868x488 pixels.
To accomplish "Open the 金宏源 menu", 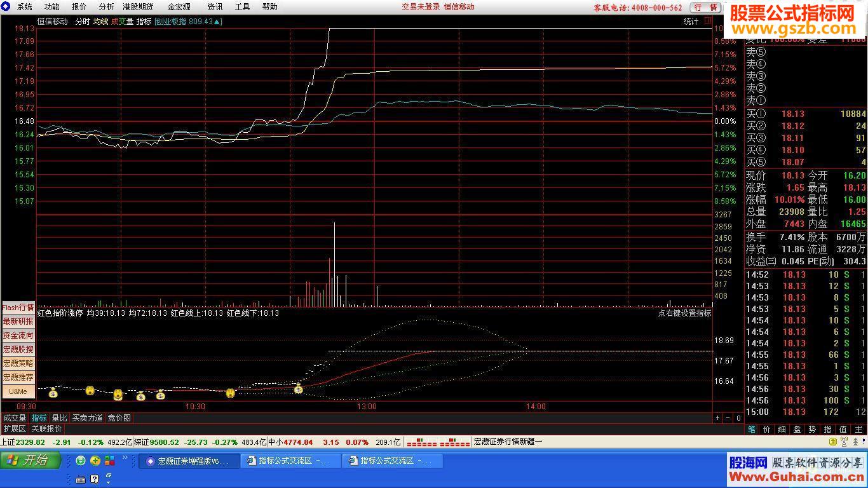I will point(179,7).
